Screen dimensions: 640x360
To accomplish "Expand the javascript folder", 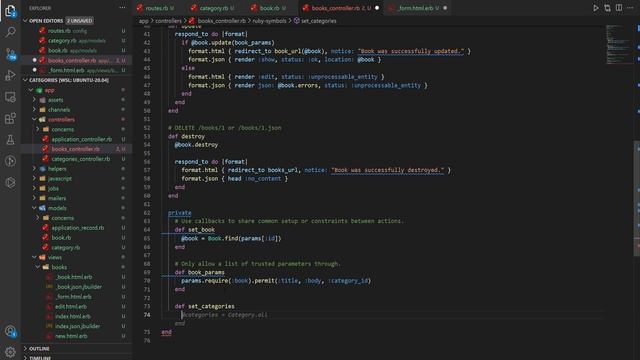I will pos(35,178).
